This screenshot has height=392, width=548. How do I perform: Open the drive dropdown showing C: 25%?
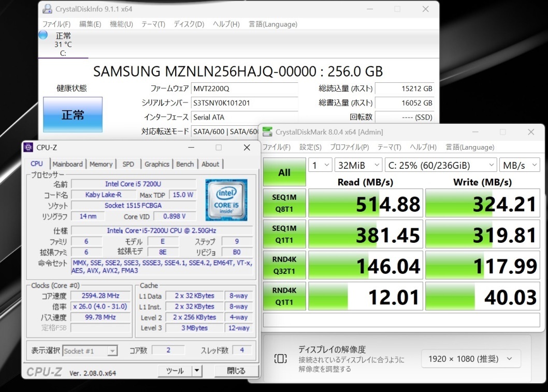pyautogui.click(x=441, y=165)
